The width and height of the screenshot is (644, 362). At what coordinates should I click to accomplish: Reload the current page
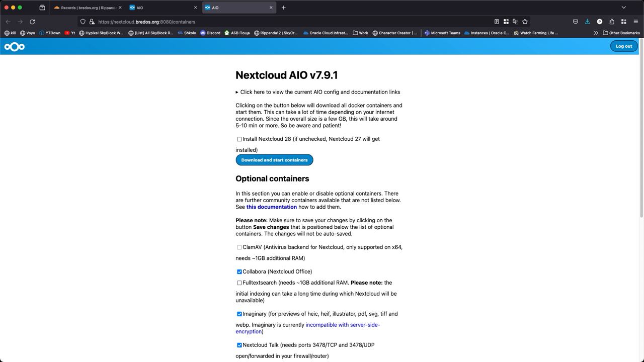[32, 22]
